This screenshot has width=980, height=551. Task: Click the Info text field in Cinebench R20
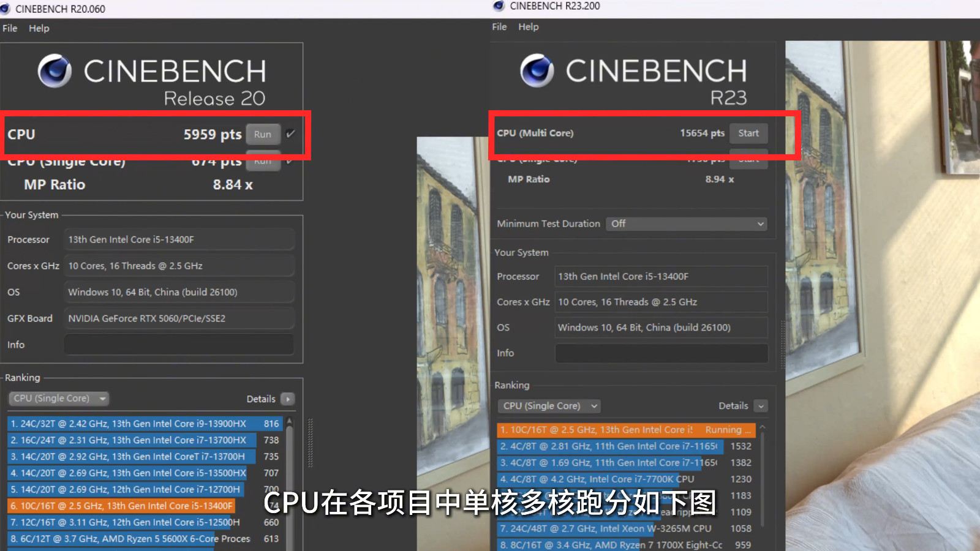pos(179,345)
